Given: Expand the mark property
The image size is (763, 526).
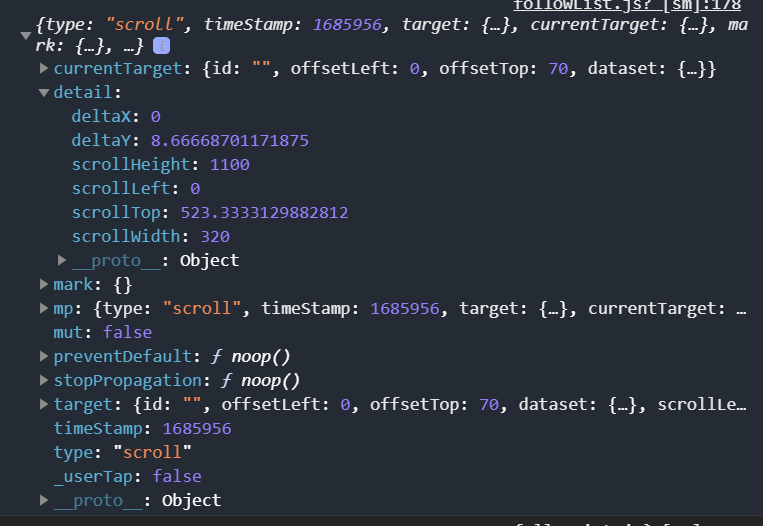Looking at the screenshot, I should pyautogui.click(x=44, y=284).
